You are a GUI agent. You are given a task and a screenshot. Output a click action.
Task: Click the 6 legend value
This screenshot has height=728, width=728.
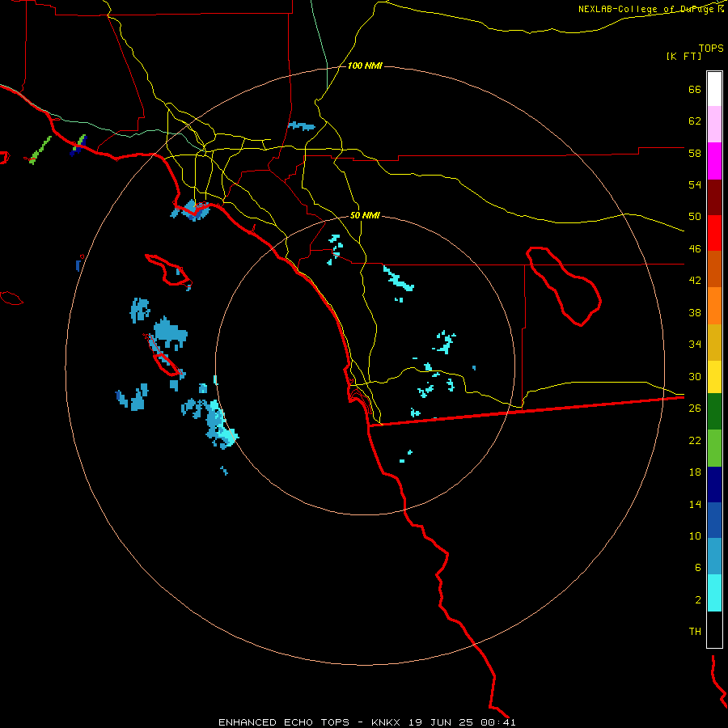698,568
